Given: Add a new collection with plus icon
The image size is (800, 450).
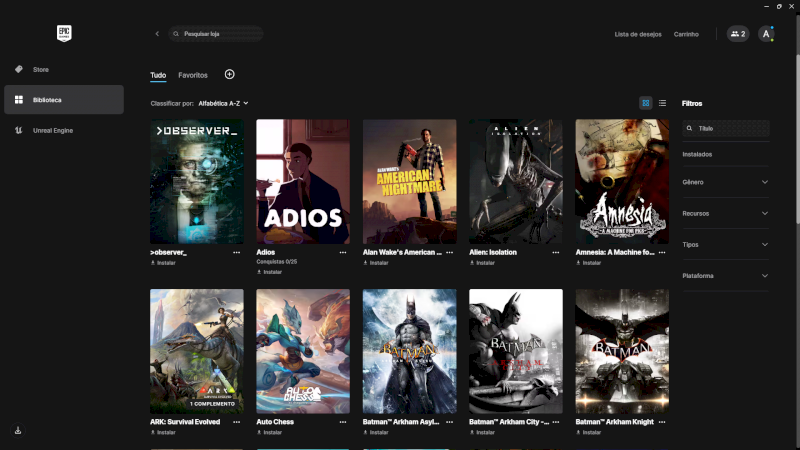Looking at the screenshot, I should [230, 75].
